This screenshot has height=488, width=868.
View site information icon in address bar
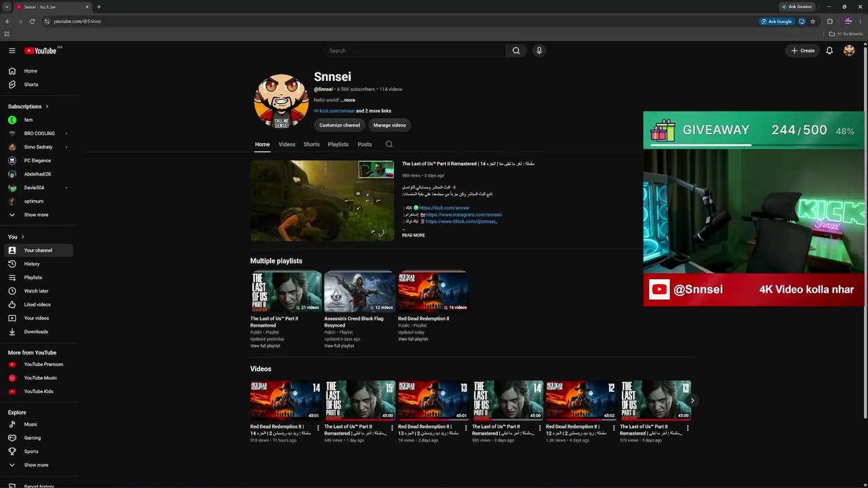pos(47,21)
